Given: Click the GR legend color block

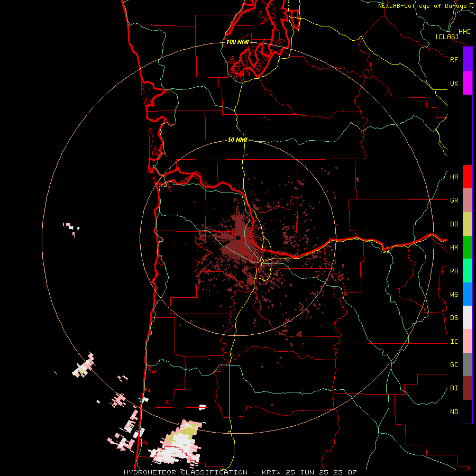Looking at the screenshot, I should pyautogui.click(x=467, y=200).
